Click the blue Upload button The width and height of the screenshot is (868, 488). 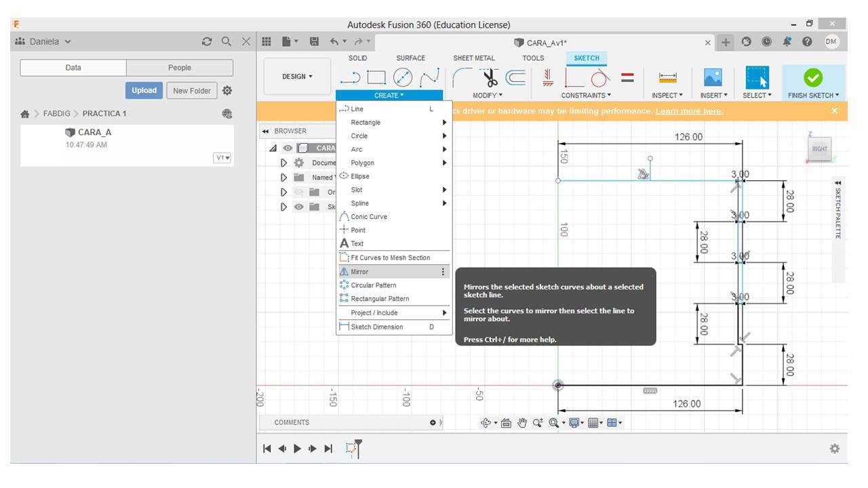[144, 90]
